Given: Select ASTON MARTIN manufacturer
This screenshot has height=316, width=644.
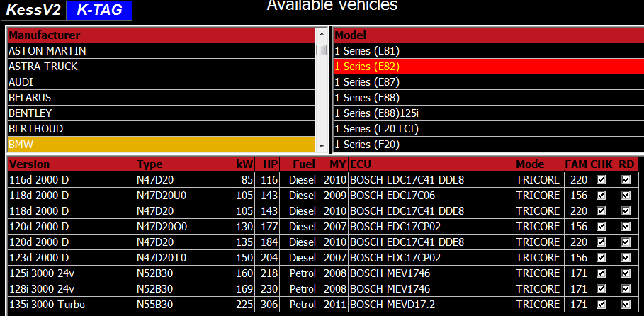Looking at the screenshot, I should (x=162, y=51).
